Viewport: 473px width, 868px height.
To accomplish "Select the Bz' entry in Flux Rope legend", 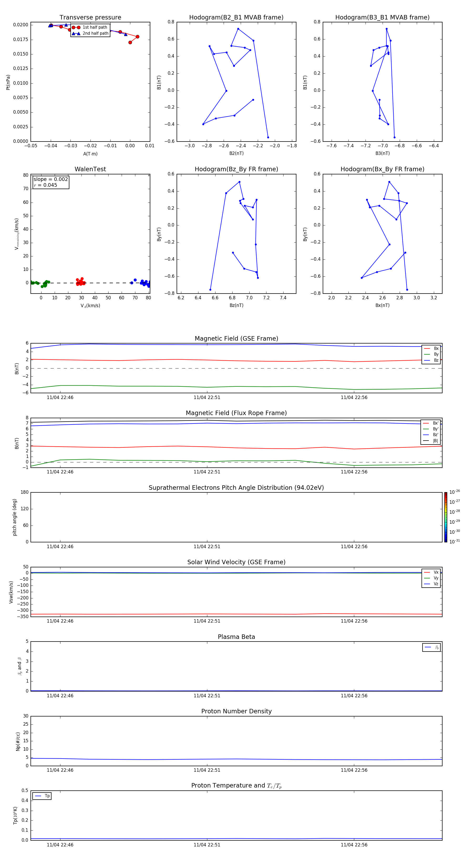I will (x=431, y=435).
